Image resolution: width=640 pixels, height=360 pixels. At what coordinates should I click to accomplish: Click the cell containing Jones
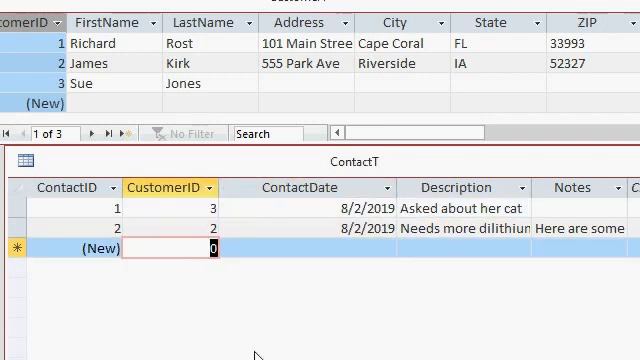click(x=211, y=83)
